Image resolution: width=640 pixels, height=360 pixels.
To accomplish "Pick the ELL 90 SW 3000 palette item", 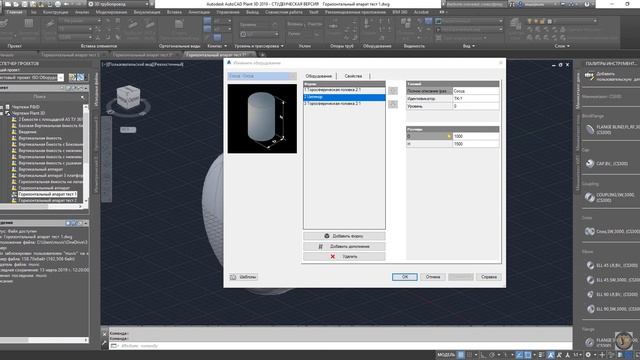I will (612, 309).
